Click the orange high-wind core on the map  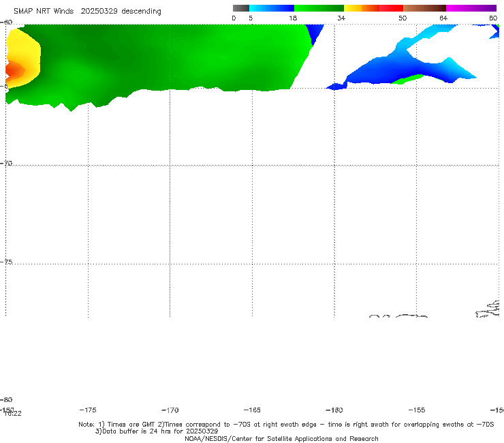[14, 70]
